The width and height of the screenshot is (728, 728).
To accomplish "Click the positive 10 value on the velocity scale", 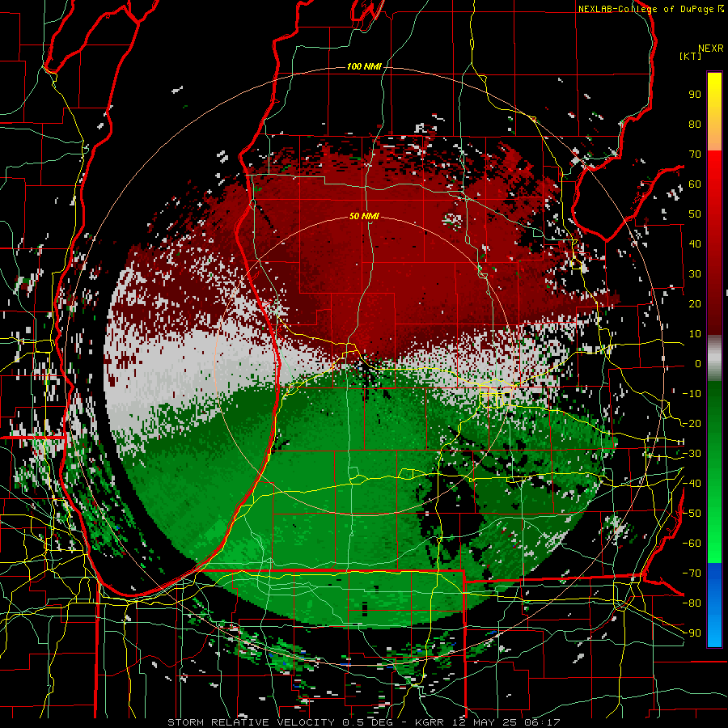I will click(695, 334).
